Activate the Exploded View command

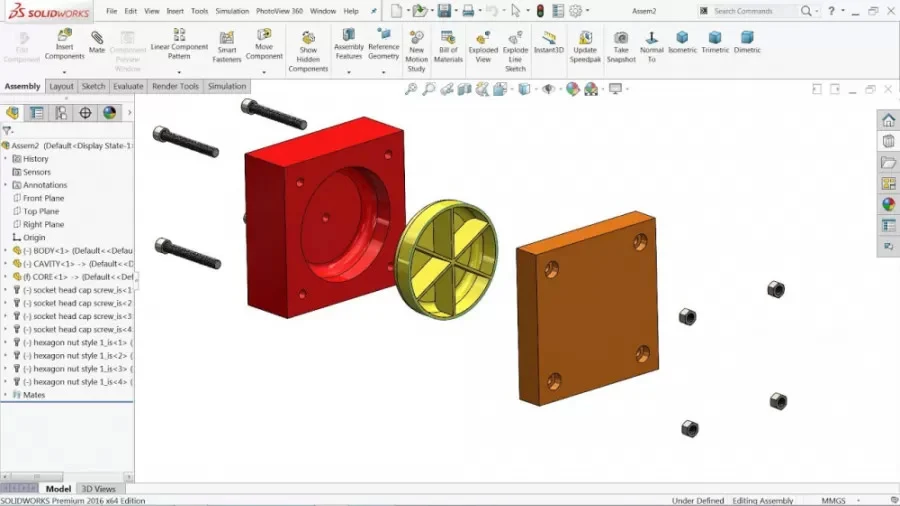pos(483,46)
